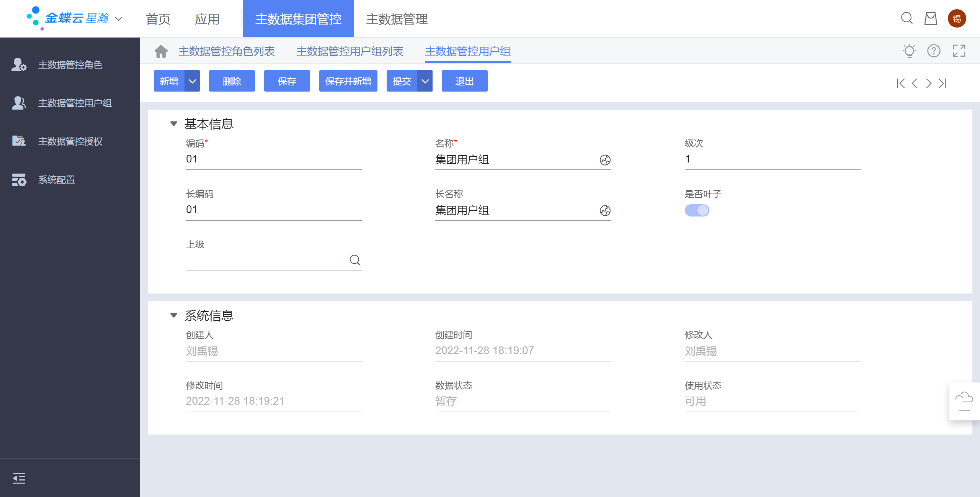Go to the next record

pyautogui.click(x=929, y=84)
